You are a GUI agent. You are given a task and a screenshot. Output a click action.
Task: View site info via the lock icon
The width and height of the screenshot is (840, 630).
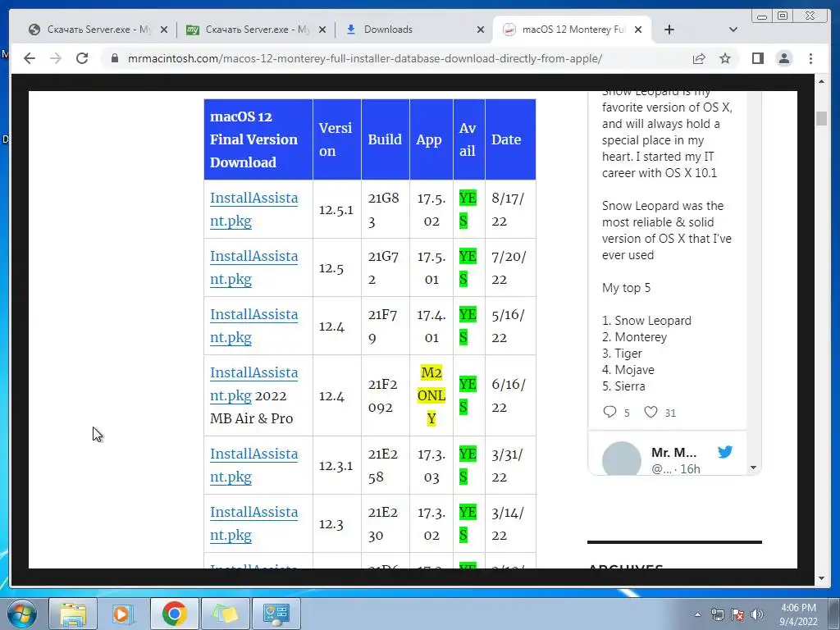coord(114,58)
